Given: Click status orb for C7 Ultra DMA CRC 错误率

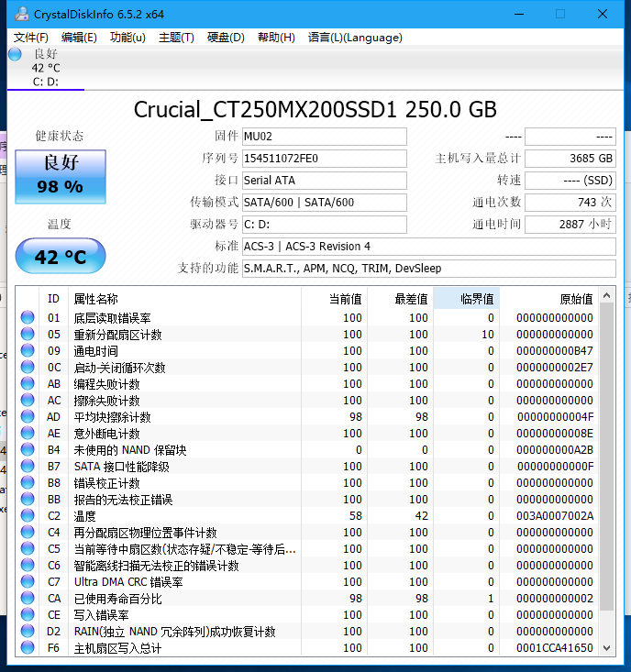Looking at the screenshot, I should [28, 581].
